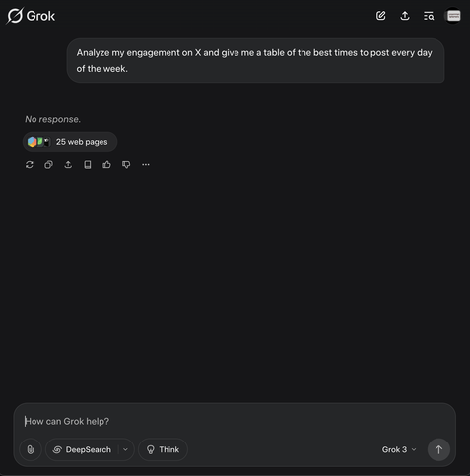Screen dimensions: 470x476
Task: Open the profile avatar menu
Action: (x=453, y=16)
